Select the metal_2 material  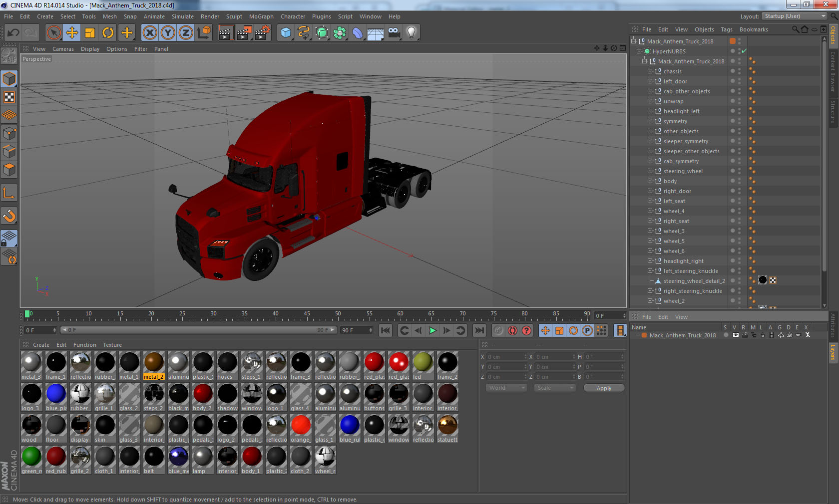pyautogui.click(x=154, y=366)
